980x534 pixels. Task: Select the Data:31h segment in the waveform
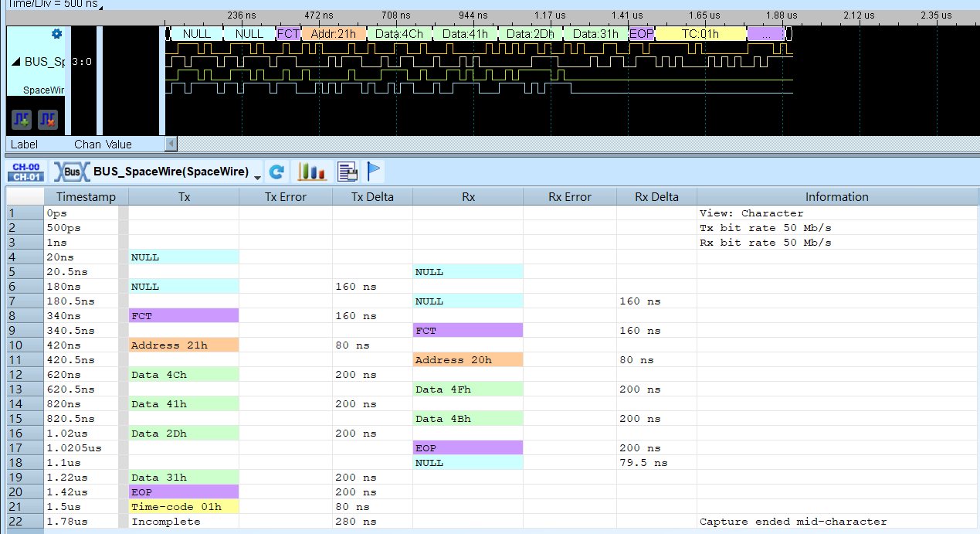tap(596, 34)
